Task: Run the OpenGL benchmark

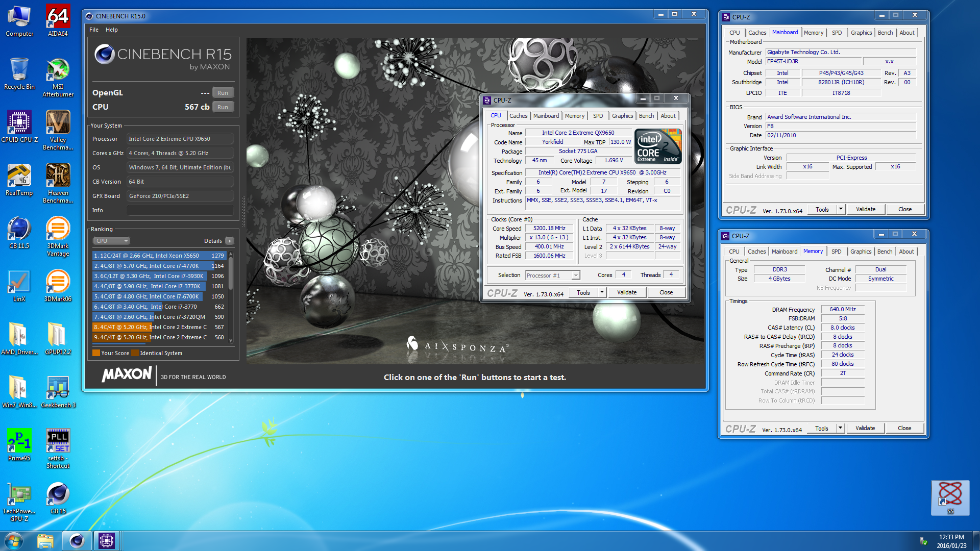Action: click(x=223, y=93)
